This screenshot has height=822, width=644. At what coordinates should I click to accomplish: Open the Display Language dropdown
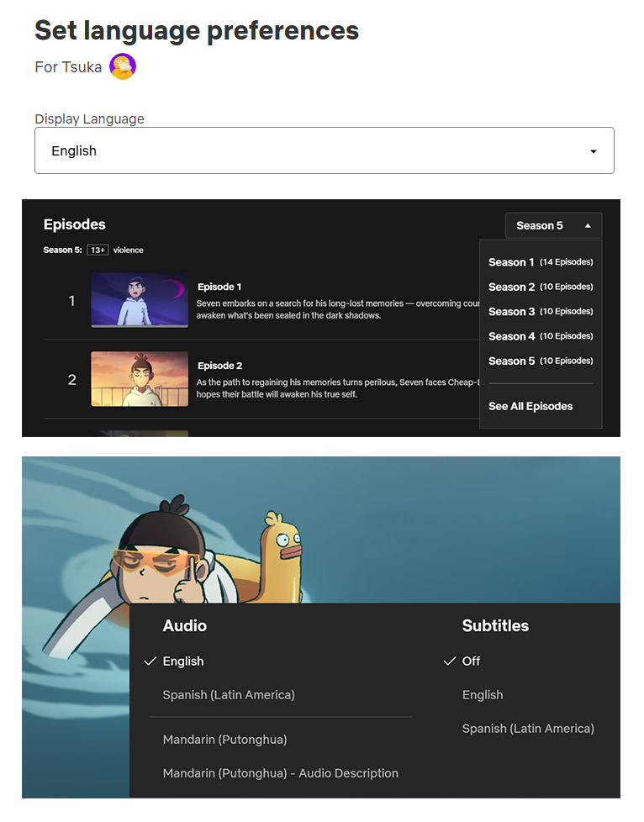324,151
